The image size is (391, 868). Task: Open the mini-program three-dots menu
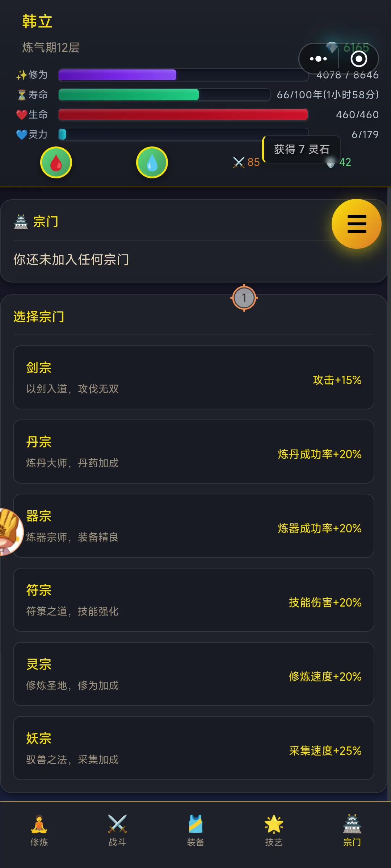click(x=319, y=59)
